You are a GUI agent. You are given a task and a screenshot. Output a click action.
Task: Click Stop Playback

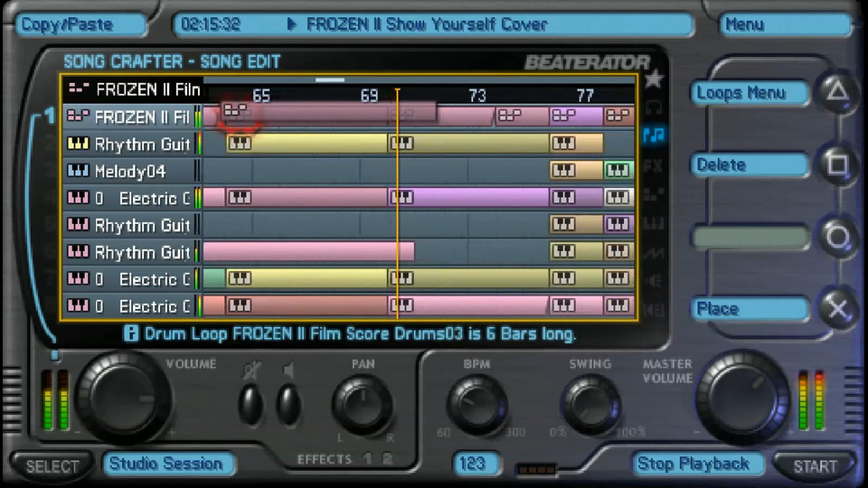point(697,464)
